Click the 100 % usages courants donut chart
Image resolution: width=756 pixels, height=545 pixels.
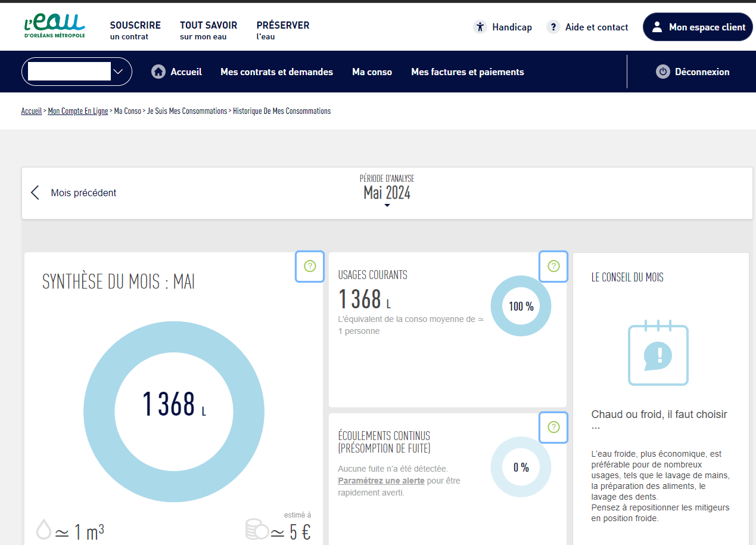pos(521,306)
